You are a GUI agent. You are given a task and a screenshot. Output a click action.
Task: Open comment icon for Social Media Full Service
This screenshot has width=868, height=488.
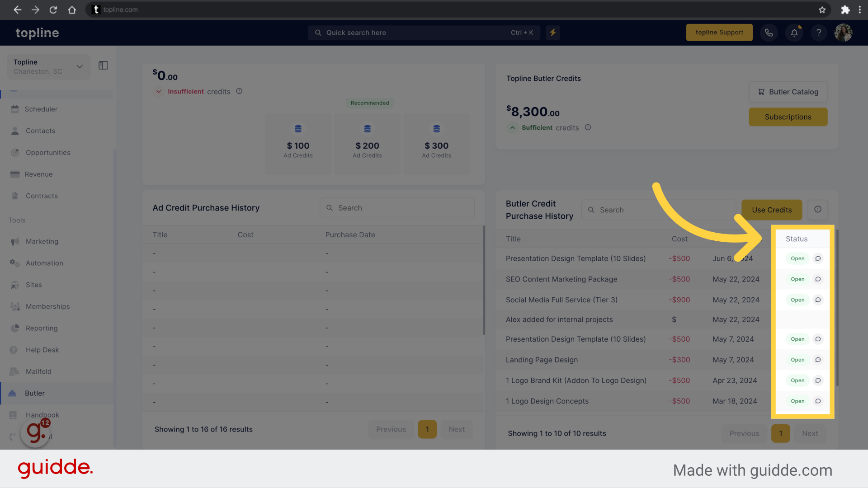click(818, 300)
